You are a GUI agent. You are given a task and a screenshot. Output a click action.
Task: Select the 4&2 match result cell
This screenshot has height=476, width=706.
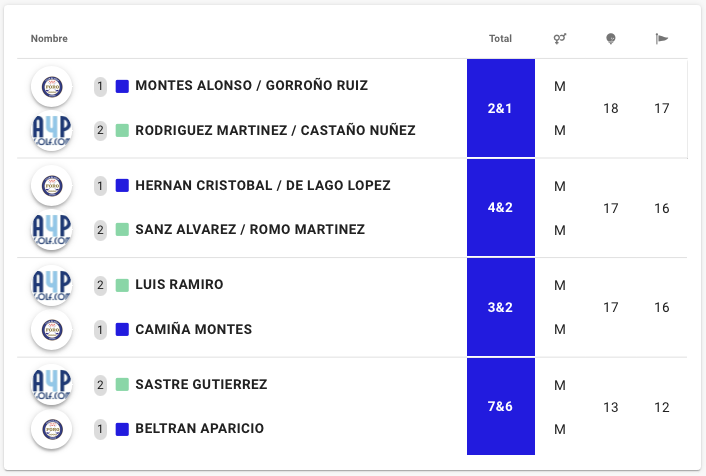point(500,208)
